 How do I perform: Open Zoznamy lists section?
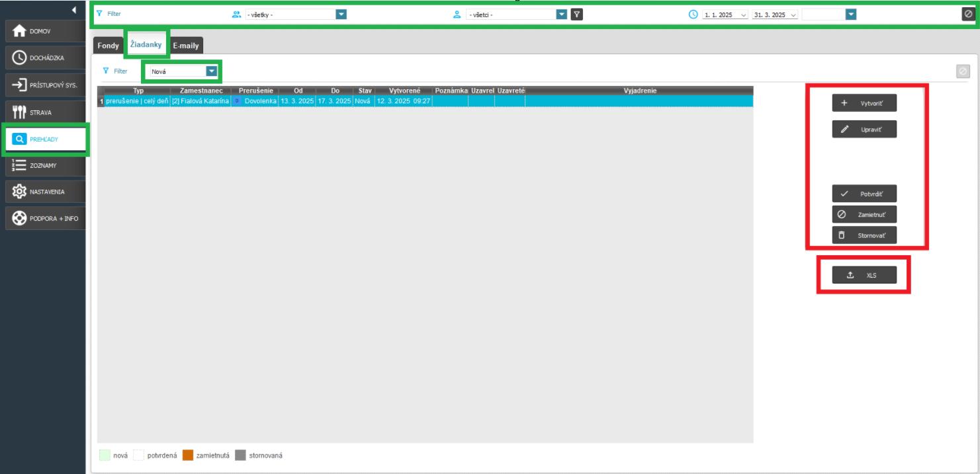pyautogui.click(x=44, y=165)
